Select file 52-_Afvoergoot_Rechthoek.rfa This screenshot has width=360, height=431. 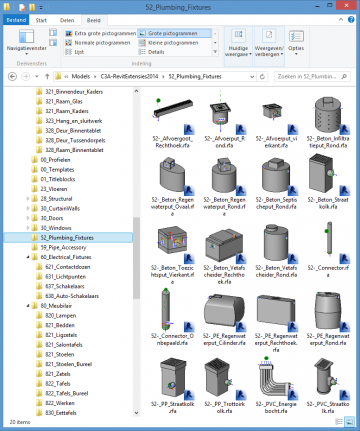coord(172,123)
